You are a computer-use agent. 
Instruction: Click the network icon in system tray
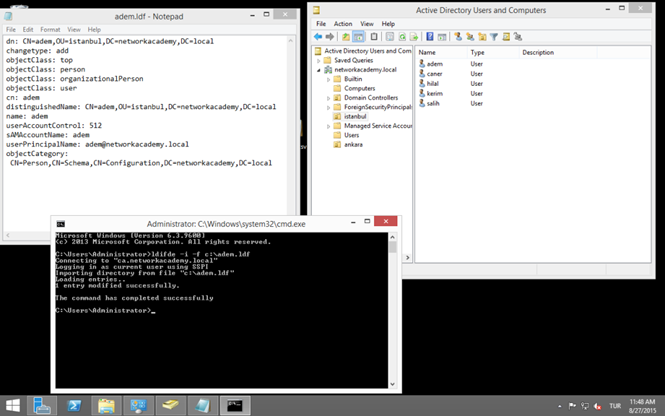(585, 406)
